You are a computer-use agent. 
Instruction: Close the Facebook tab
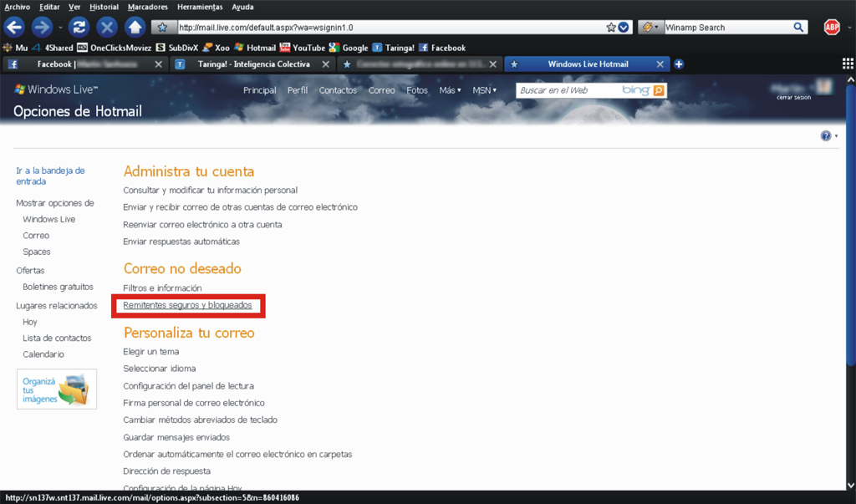pyautogui.click(x=158, y=64)
